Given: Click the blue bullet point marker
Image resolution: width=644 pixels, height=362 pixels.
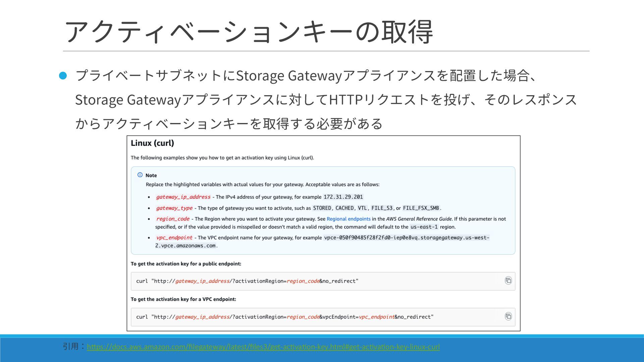Looking at the screenshot, I should point(63,76).
